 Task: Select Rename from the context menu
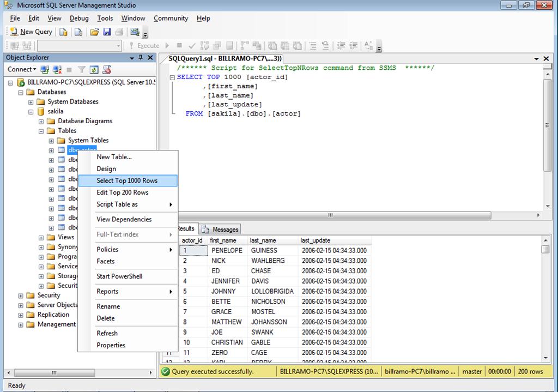(107, 306)
